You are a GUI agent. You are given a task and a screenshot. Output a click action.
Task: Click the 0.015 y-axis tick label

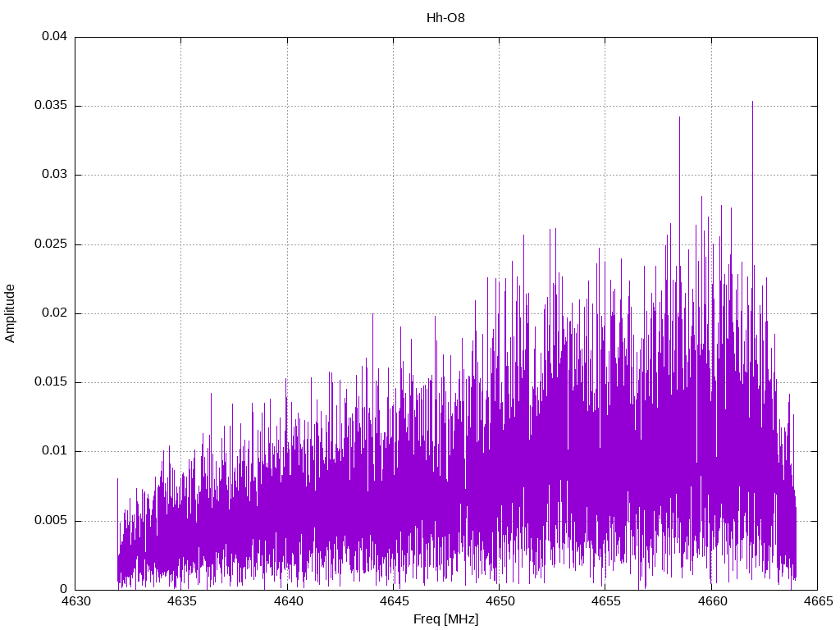[52, 382]
